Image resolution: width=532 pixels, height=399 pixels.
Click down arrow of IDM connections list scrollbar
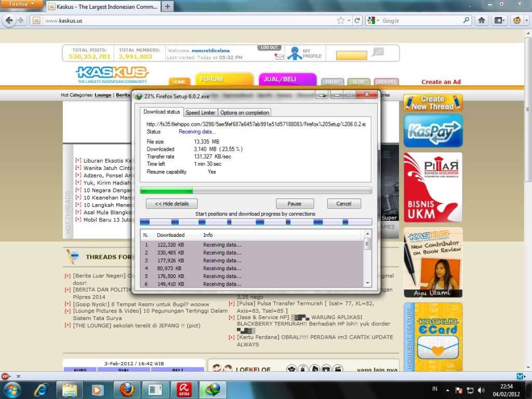pos(367,283)
